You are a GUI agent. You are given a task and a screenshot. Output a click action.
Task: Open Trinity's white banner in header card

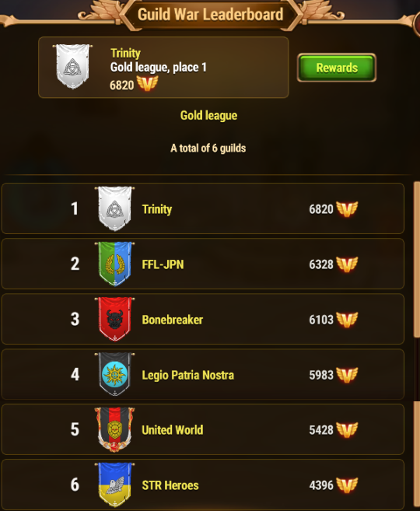point(72,66)
